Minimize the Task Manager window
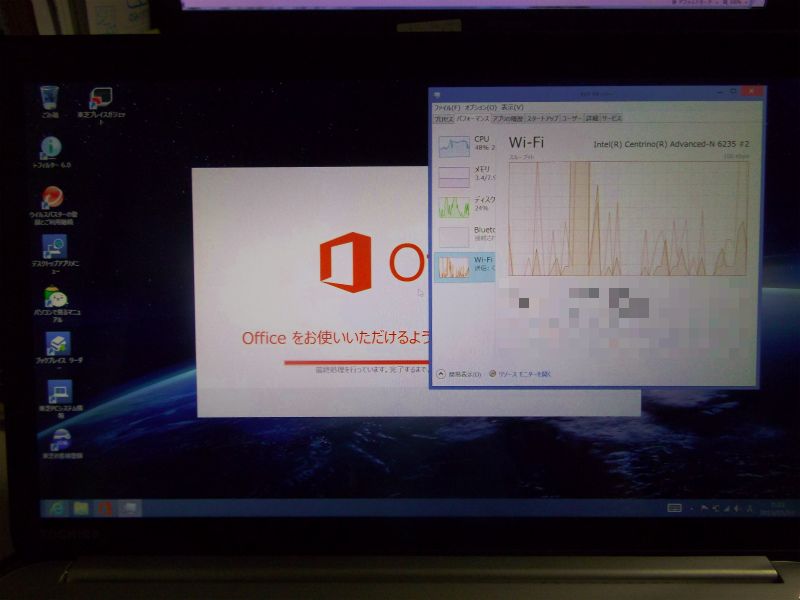 coord(719,92)
